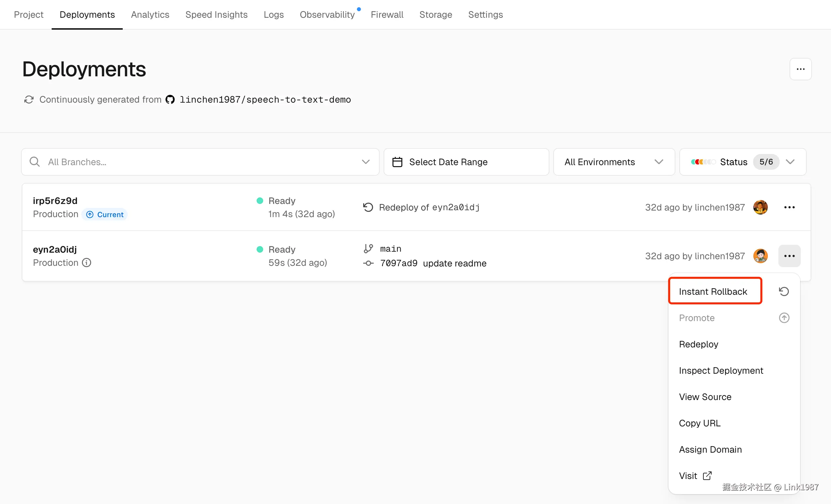831x504 pixels.
Task: Open the Deployments page more-options button
Action: coord(800,69)
